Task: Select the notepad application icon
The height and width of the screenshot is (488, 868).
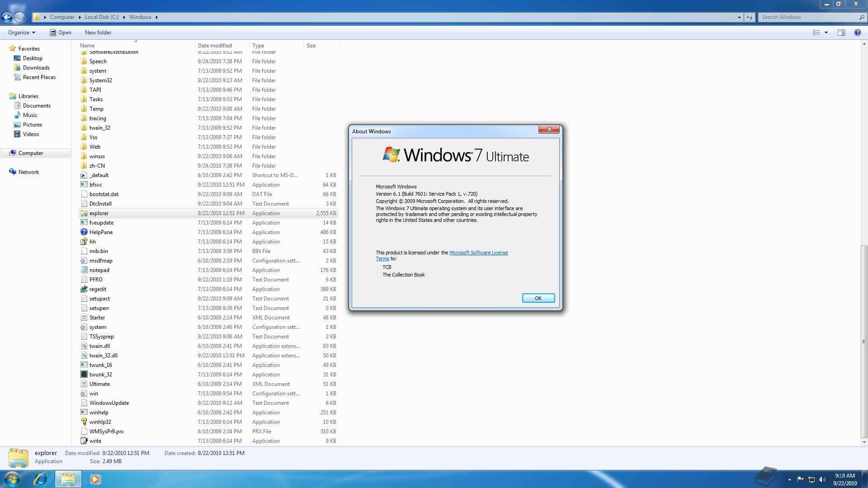Action: tap(84, 270)
